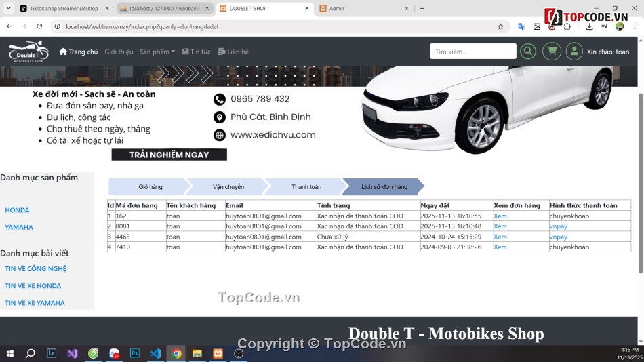Close the DOUBLE T SHOP tab
The width and height of the screenshot is (644, 362).
tap(306, 8)
